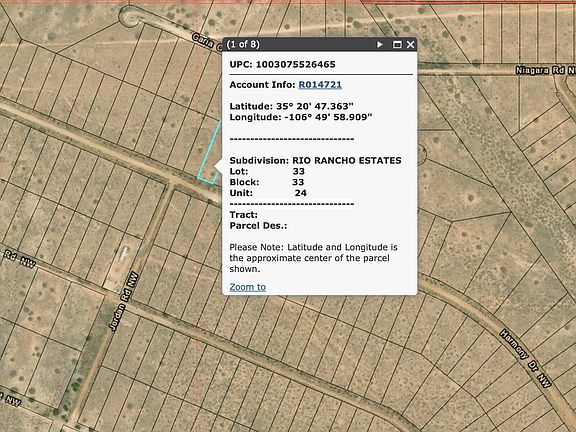Show the next feature in popup
576x432 pixels.
[380, 44]
